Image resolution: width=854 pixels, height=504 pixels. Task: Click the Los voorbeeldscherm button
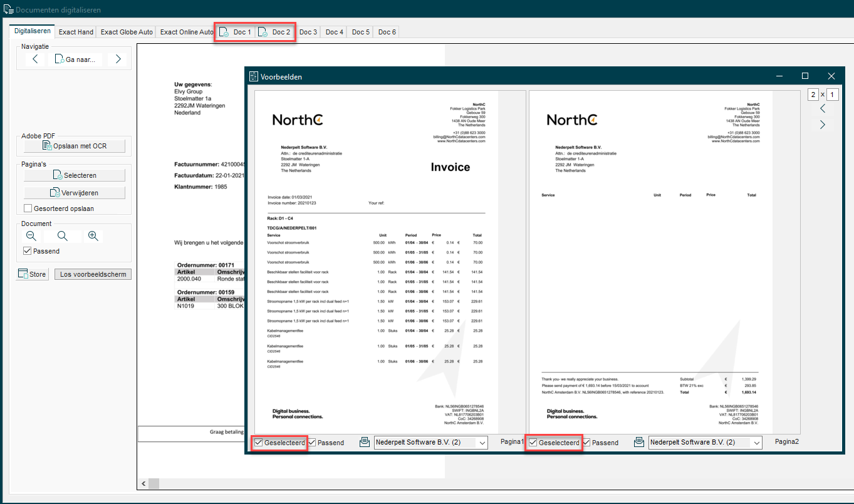pyautogui.click(x=93, y=274)
